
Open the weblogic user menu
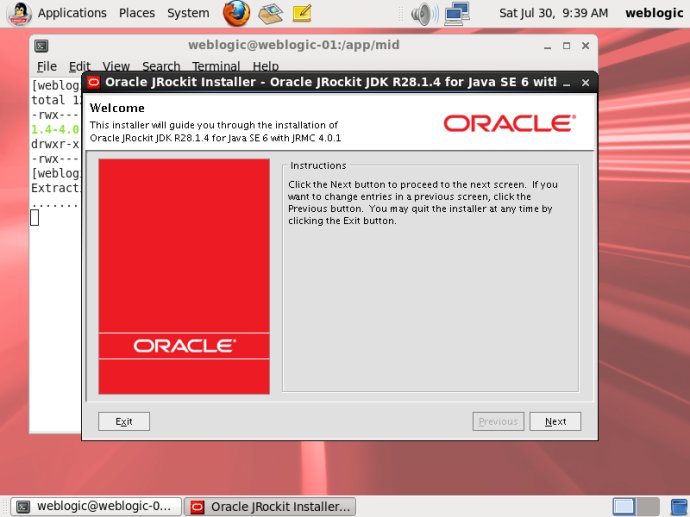[x=654, y=13]
